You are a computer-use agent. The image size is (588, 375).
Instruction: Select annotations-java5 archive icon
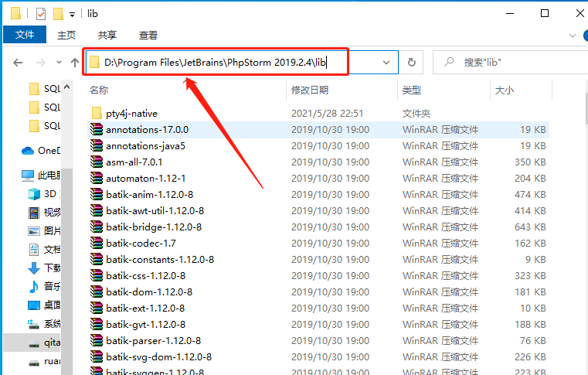point(97,145)
